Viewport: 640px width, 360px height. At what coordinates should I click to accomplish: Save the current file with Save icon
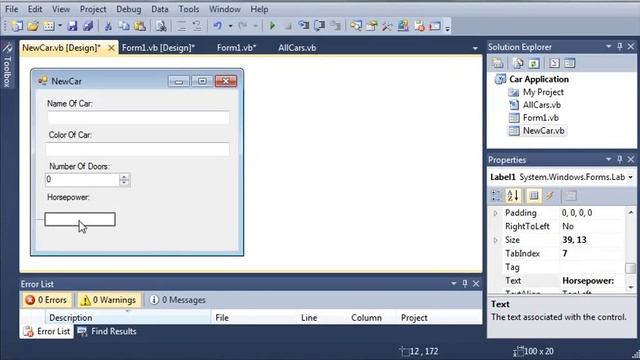click(x=73, y=26)
